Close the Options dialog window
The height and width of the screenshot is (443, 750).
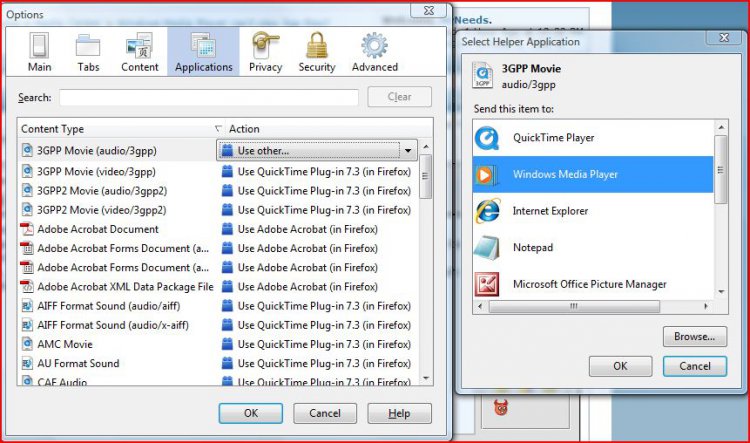tap(429, 10)
